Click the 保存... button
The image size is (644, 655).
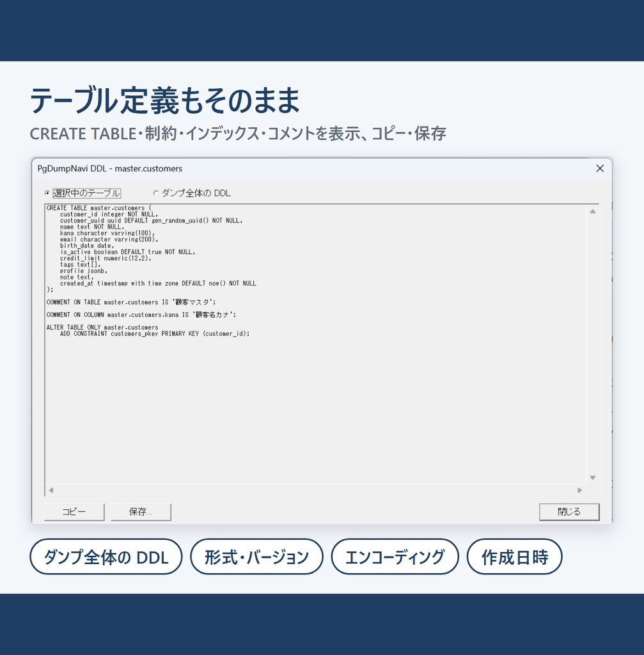tap(141, 512)
